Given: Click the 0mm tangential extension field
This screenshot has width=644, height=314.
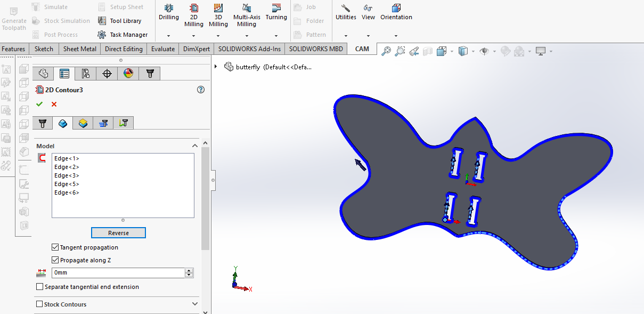Looking at the screenshot, I should coord(118,272).
